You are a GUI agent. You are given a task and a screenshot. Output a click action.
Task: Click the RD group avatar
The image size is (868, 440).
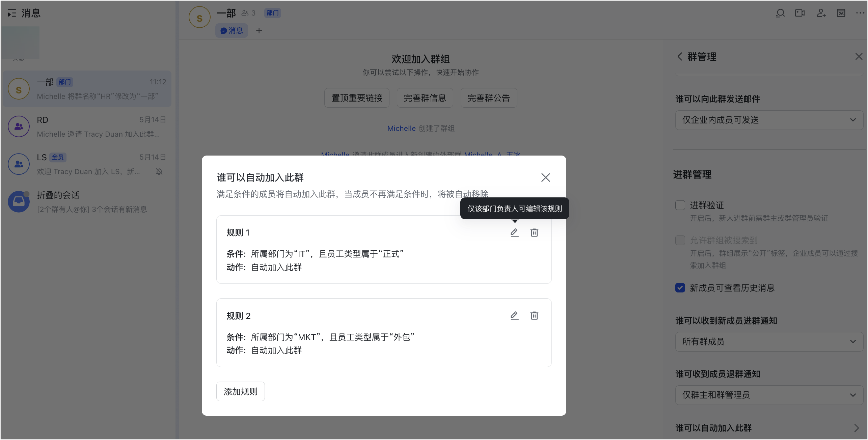coord(19,127)
